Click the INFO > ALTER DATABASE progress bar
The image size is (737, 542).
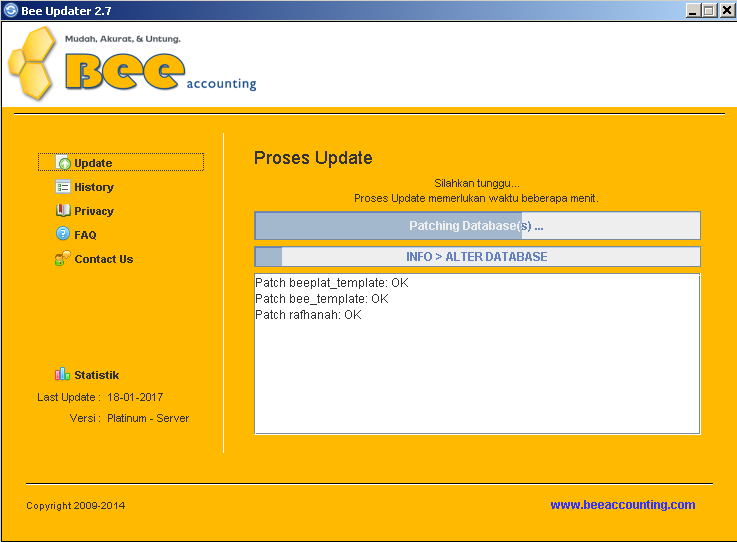click(477, 257)
